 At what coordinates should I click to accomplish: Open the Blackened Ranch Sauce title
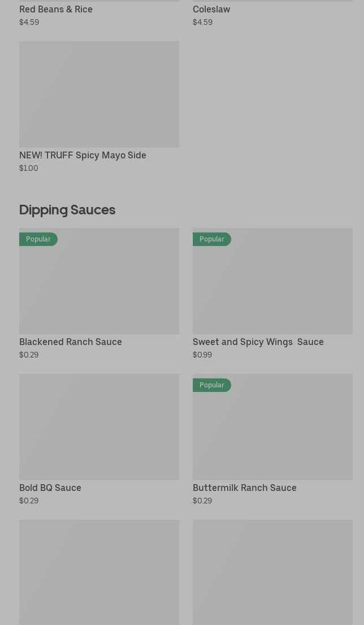(x=71, y=342)
